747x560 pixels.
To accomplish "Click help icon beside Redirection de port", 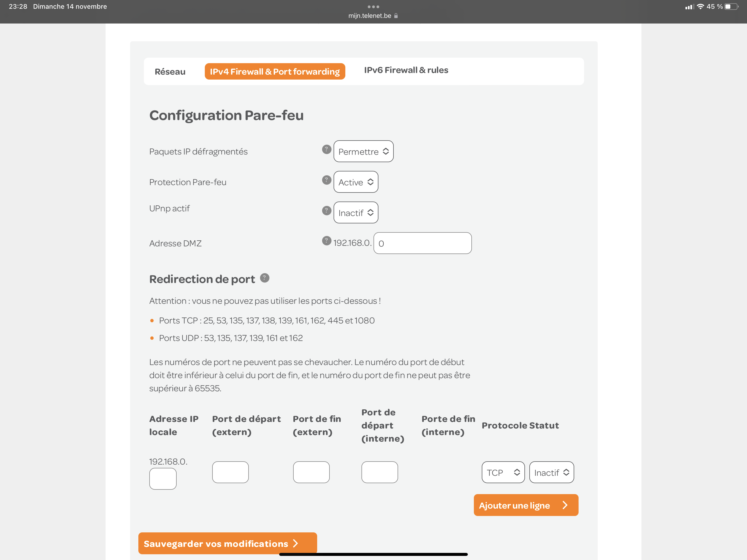I will [264, 278].
